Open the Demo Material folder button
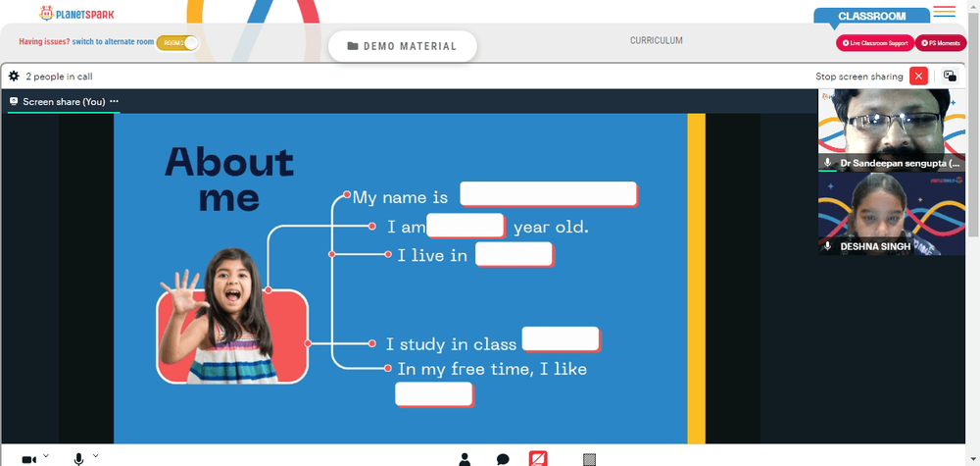The height and width of the screenshot is (466, 980). point(403,46)
